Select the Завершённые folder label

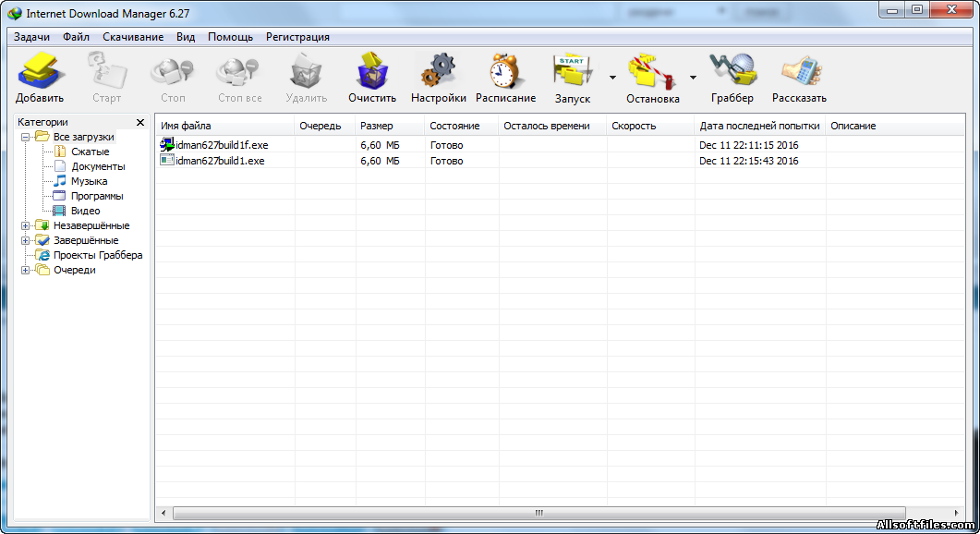pos(86,241)
